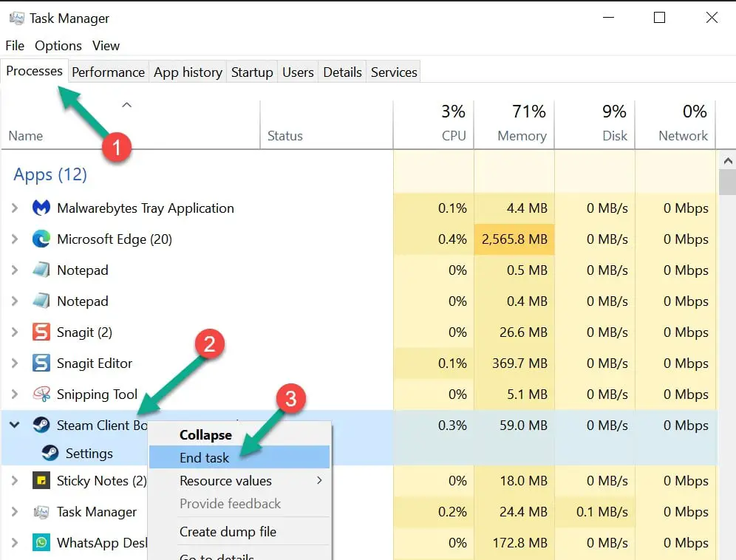Expand the Snagit Editor row
This screenshot has width=736, height=560.
(x=15, y=363)
